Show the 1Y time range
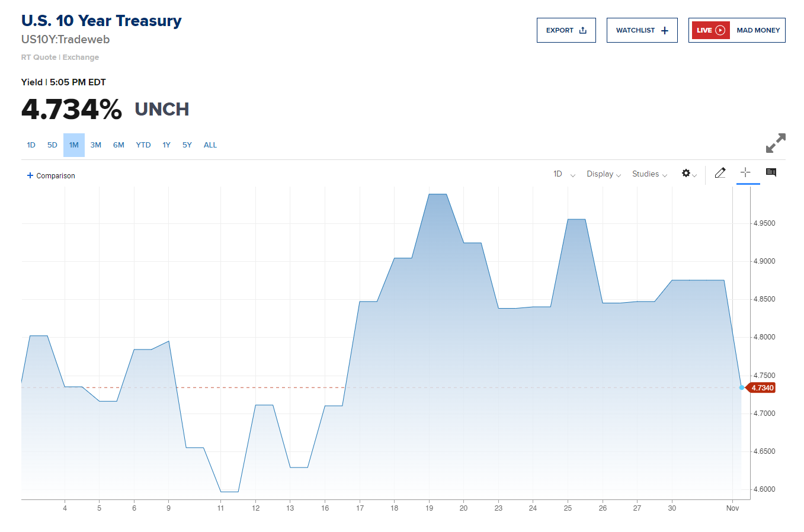The image size is (804, 532). click(166, 145)
